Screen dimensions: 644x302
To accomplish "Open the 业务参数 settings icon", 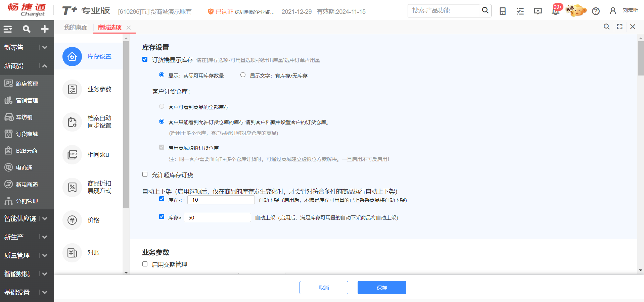I will pyautogui.click(x=72, y=89).
